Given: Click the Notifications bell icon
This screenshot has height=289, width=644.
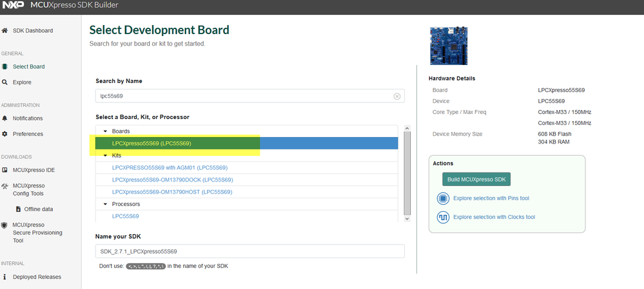Looking at the screenshot, I should click(5, 118).
